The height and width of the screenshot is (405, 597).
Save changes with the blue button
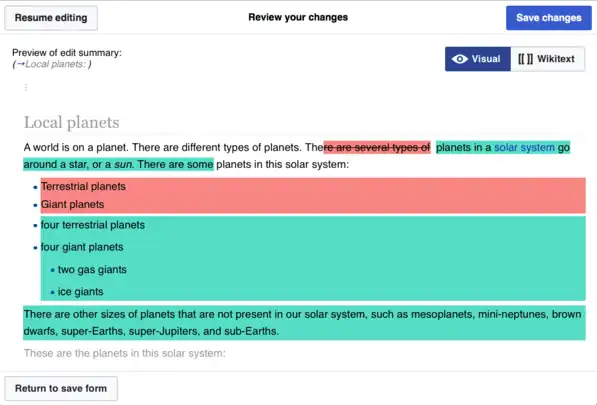point(549,18)
